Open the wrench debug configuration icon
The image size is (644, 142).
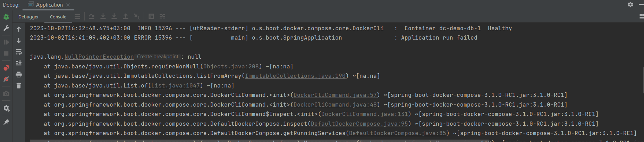tap(6, 28)
